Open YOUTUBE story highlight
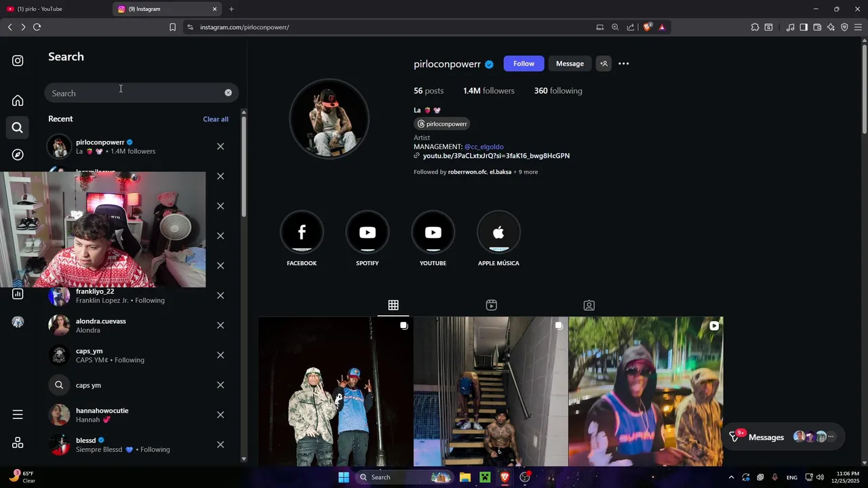 433,232
